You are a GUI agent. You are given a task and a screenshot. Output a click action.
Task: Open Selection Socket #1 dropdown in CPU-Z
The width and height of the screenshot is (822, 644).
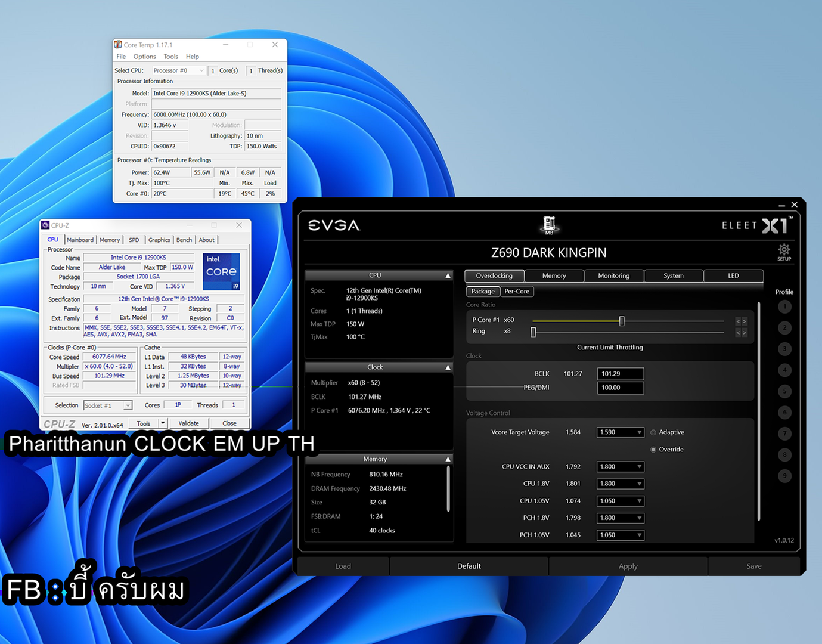click(107, 405)
